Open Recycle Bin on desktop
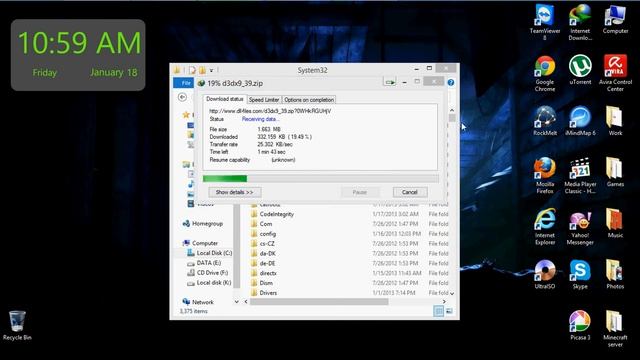Viewport: 640px width, 360px height. pos(17,326)
